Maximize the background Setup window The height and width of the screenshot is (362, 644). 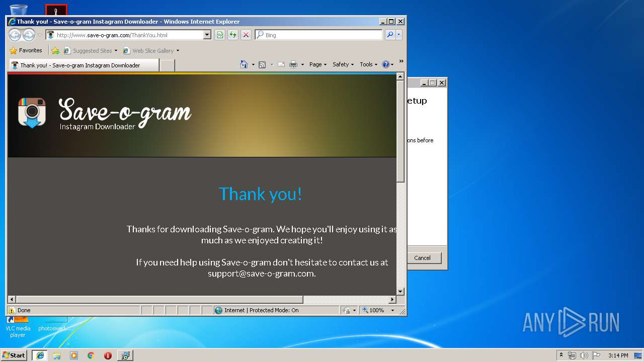coord(433,83)
